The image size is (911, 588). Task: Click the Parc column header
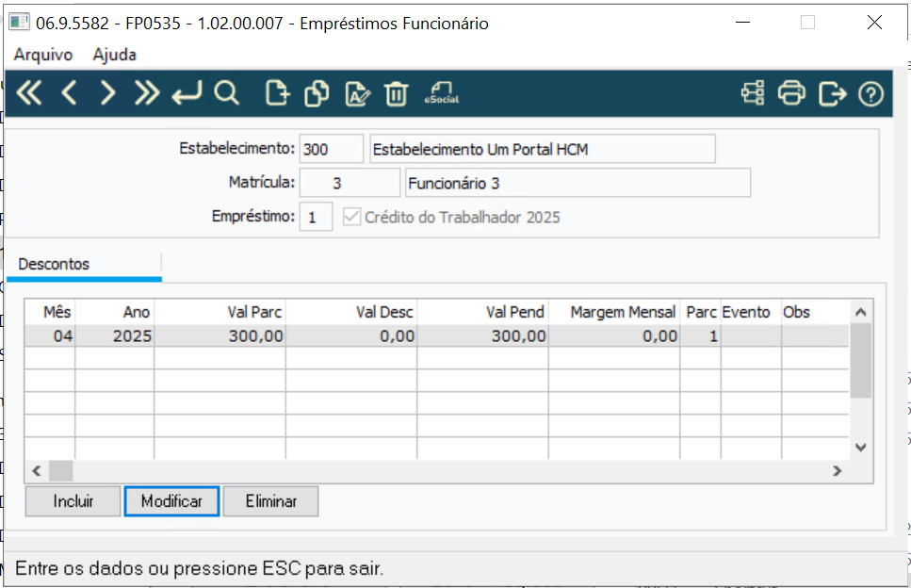[x=700, y=312]
